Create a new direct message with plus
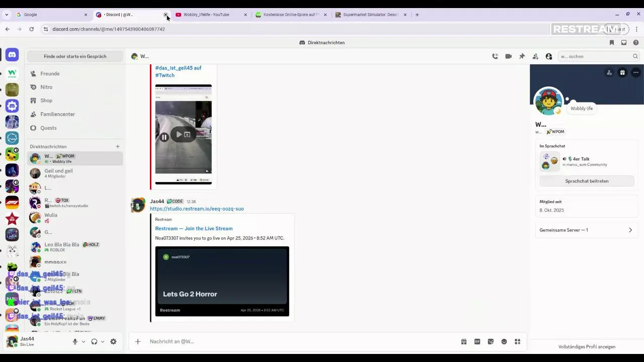The image size is (644, 362). [118, 147]
